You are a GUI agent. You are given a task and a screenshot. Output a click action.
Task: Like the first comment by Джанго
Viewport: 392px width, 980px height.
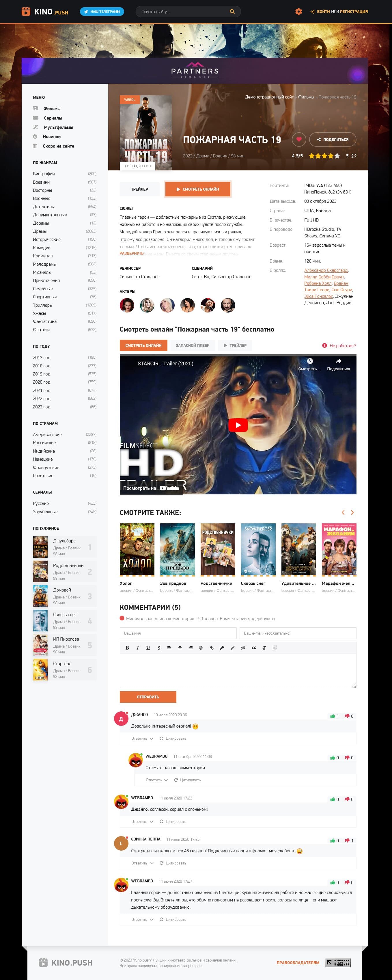(x=333, y=716)
